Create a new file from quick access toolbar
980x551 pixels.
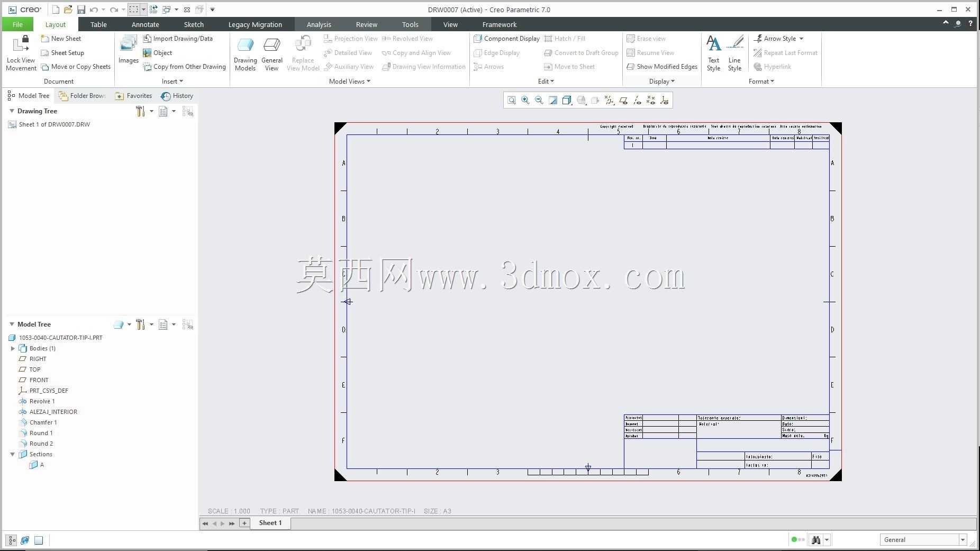click(56, 10)
